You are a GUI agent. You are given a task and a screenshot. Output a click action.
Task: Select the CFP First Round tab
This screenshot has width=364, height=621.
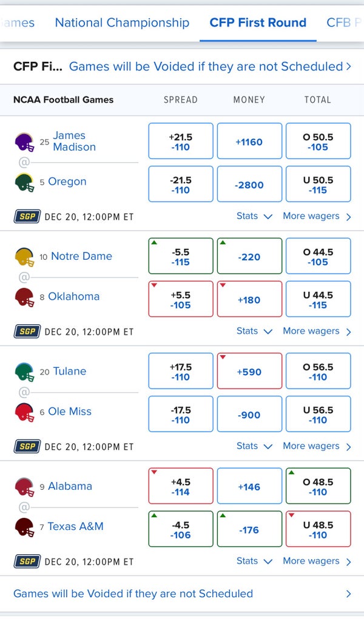(x=258, y=23)
